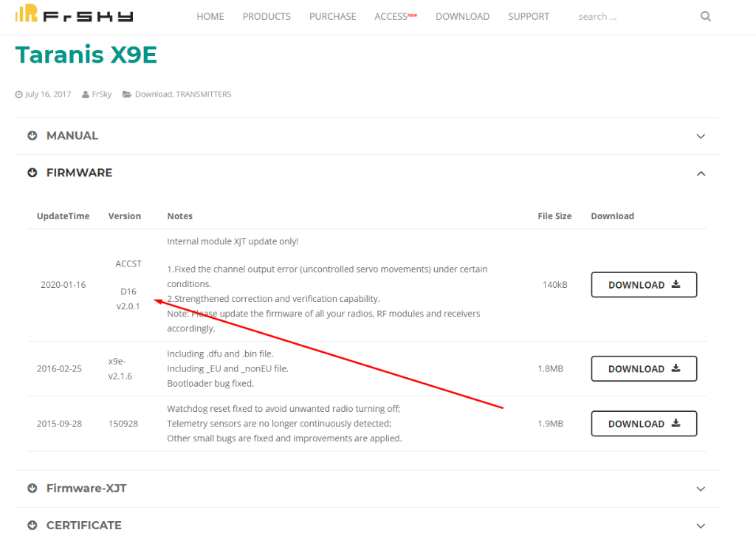Click the search magnifier icon
The width and height of the screenshot is (756, 544).
click(x=705, y=16)
